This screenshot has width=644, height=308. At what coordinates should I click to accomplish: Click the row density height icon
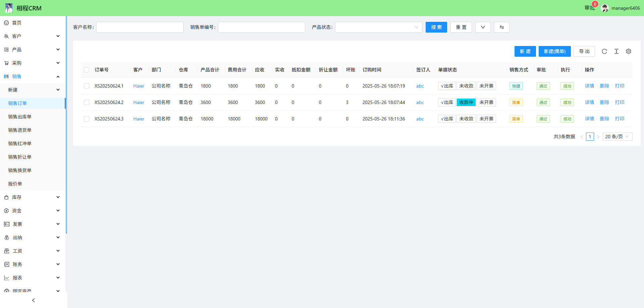(616, 51)
